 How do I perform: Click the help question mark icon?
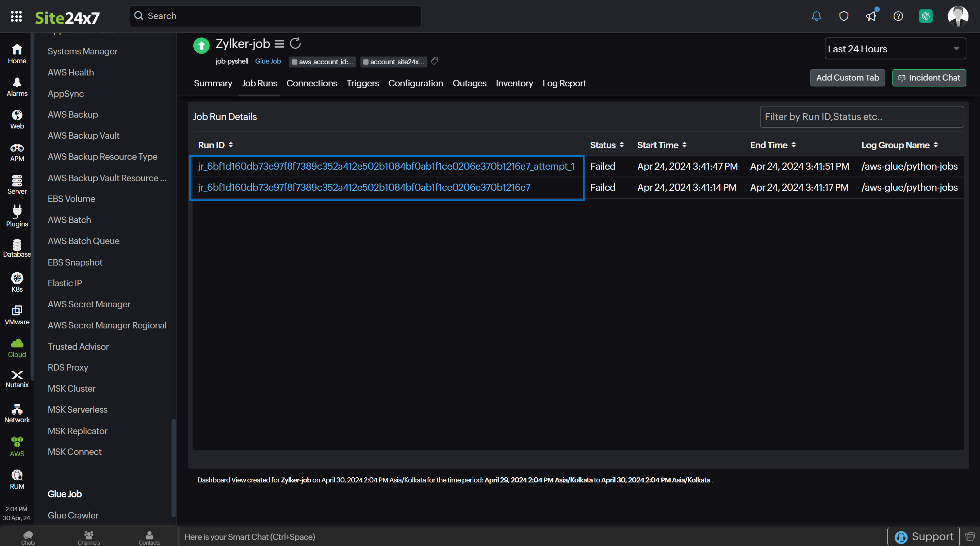click(898, 16)
